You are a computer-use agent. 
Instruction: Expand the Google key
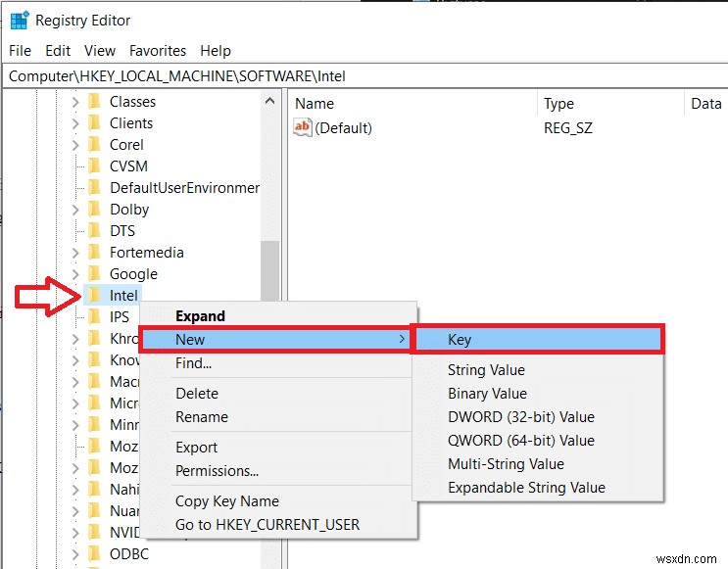point(75,274)
